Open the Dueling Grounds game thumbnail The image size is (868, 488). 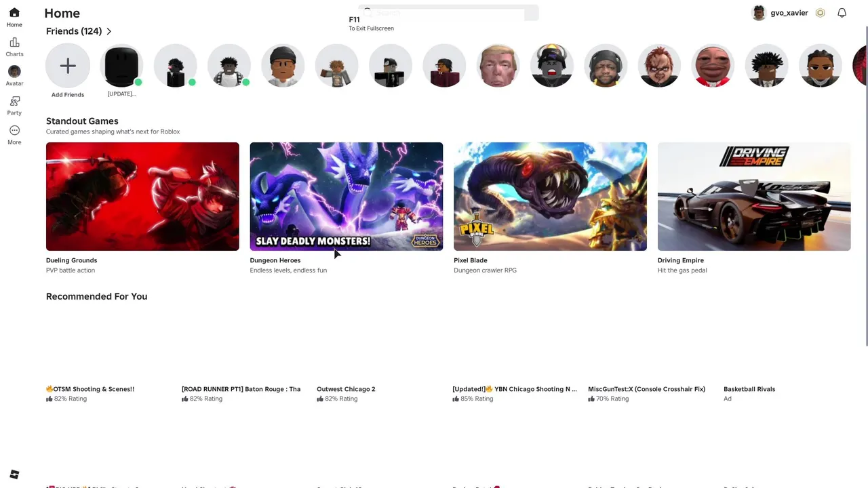(x=142, y=197)
